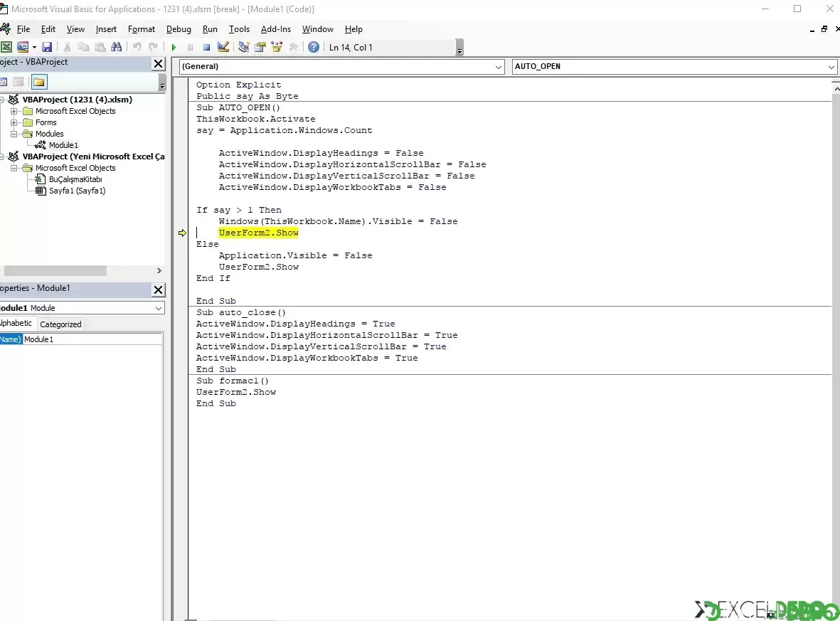Click the Toolbox wrench icon

(x=293, y=47)
